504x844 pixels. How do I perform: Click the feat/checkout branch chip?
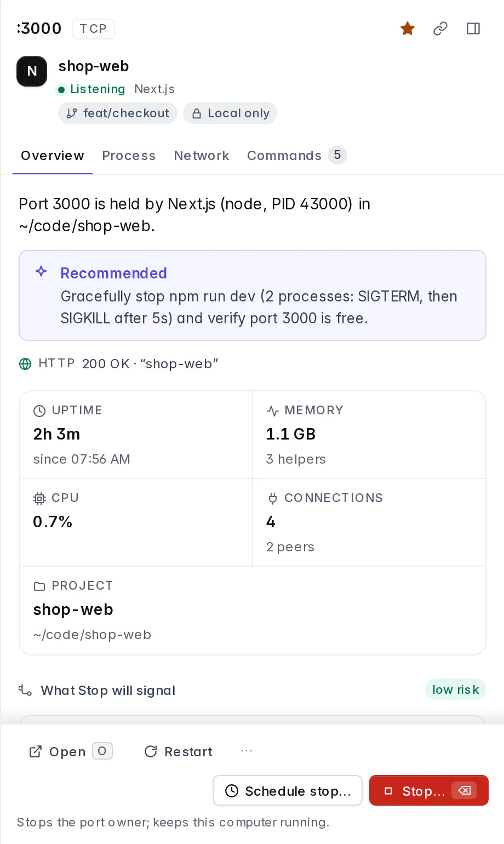118,113
